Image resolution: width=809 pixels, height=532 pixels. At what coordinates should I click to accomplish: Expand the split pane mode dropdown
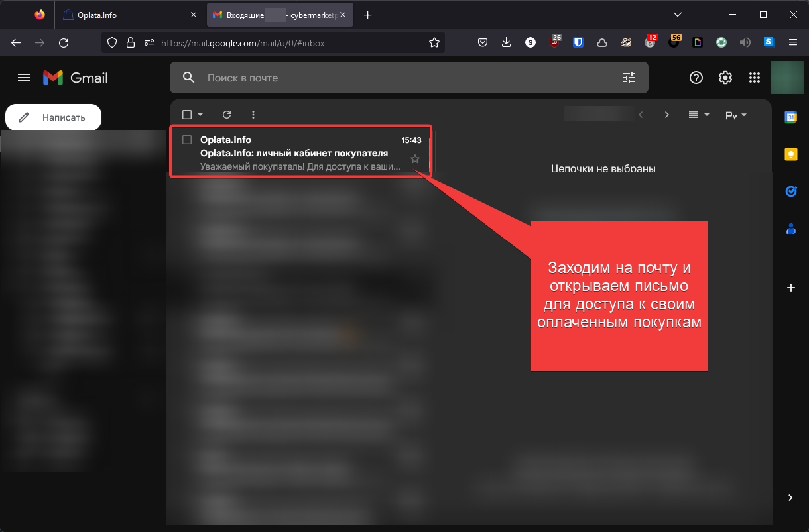pyautogui.click(x=699, y=115)
